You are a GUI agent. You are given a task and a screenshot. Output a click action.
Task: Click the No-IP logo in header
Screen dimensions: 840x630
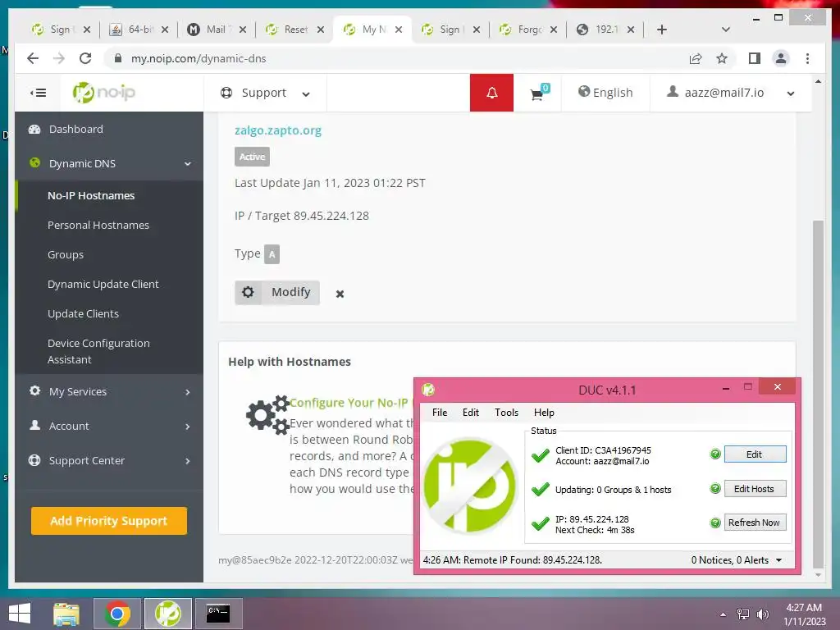104,93
